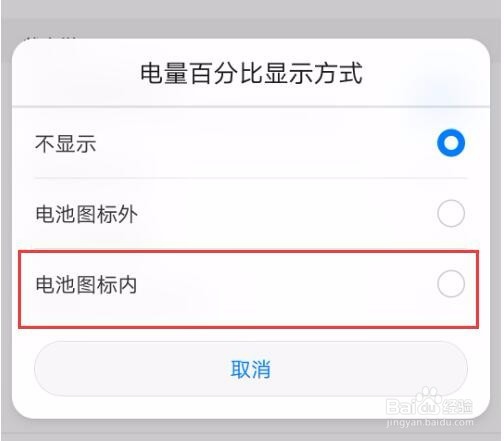Click the blurred text behind the dialog top

52,38
